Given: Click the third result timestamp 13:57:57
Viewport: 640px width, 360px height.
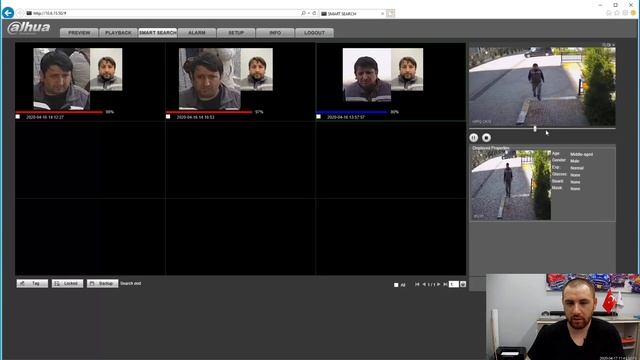Looking at the screenshot, I should 346,117.
